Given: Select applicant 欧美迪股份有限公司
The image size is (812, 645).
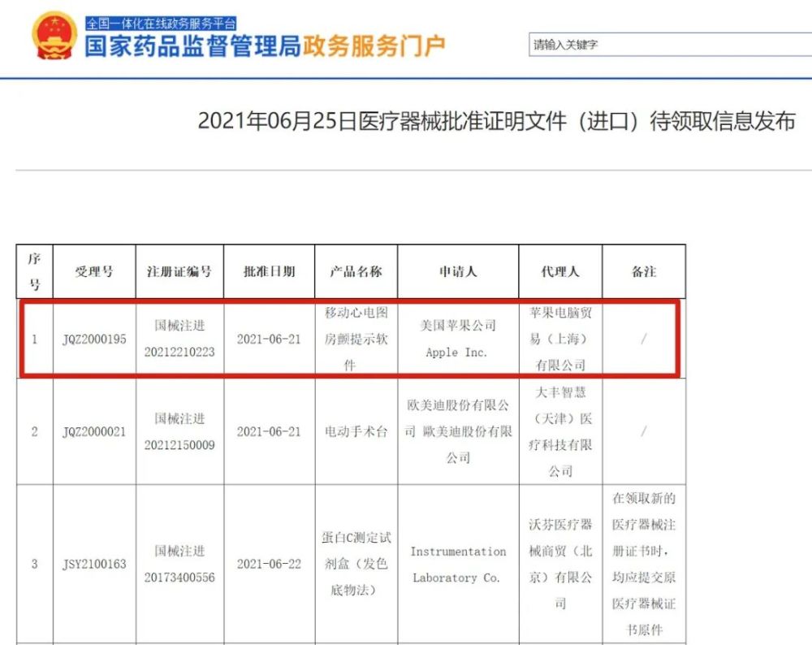Looking at the screenshot, I should (458, 431).
